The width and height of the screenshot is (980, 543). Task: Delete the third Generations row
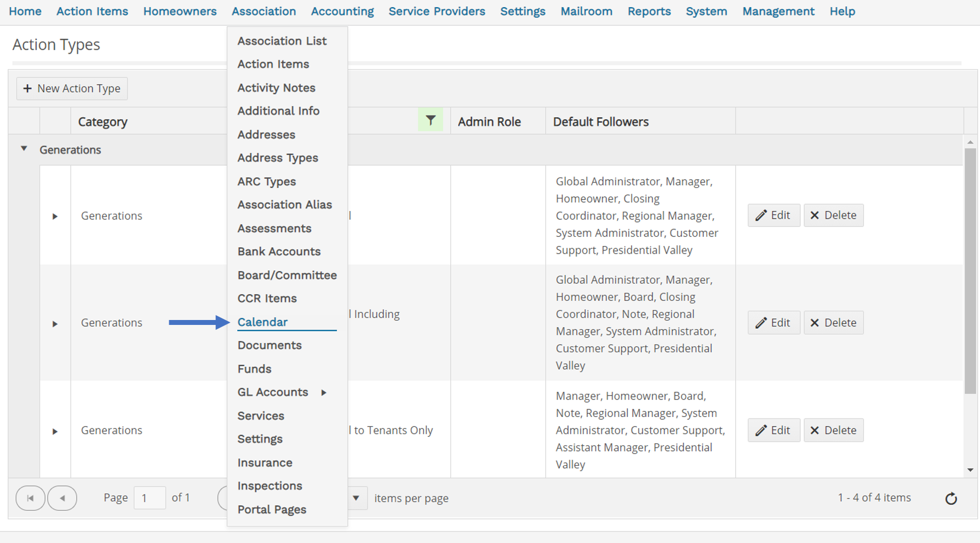833,430
